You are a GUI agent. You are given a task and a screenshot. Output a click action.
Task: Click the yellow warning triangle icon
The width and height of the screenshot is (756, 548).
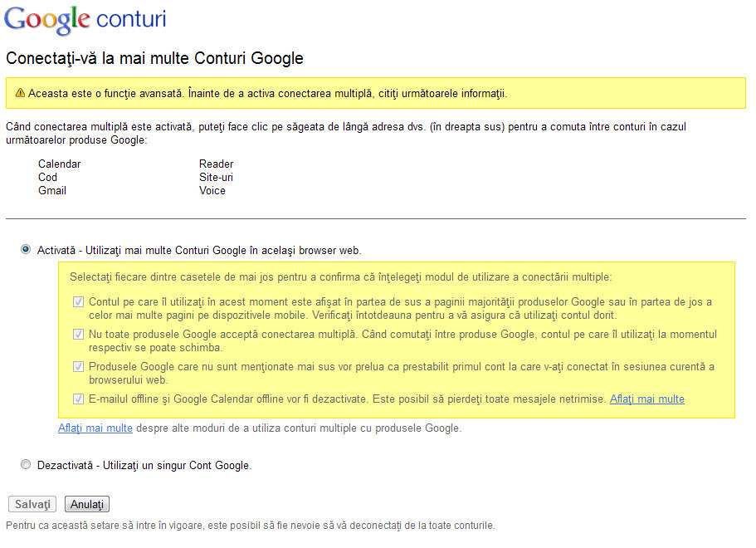click(20, 93)
